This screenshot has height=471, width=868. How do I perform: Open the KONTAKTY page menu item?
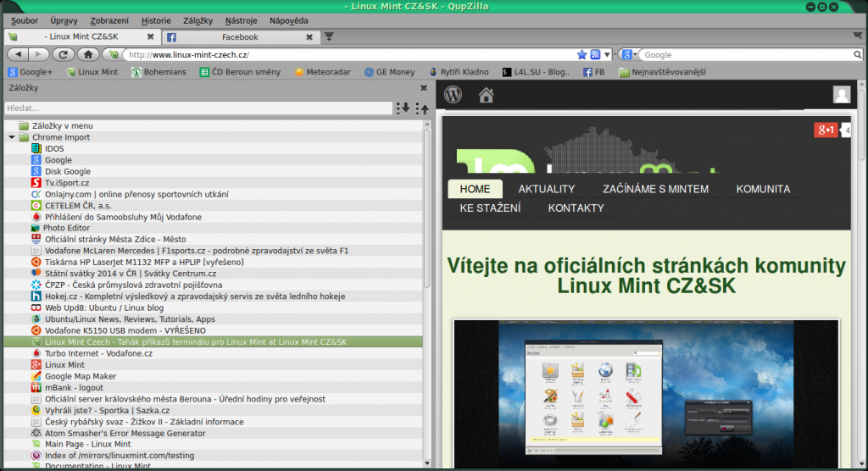click(x=576, y=208)
